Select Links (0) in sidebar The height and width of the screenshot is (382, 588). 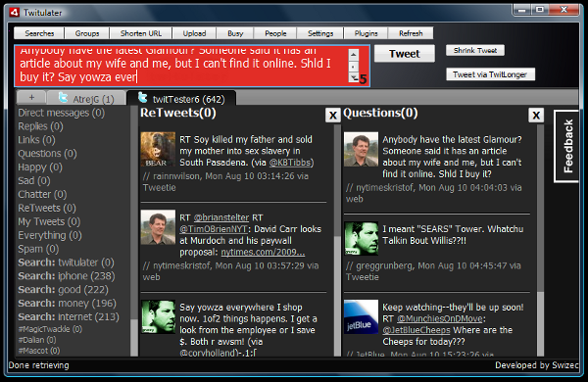[37, 140]
